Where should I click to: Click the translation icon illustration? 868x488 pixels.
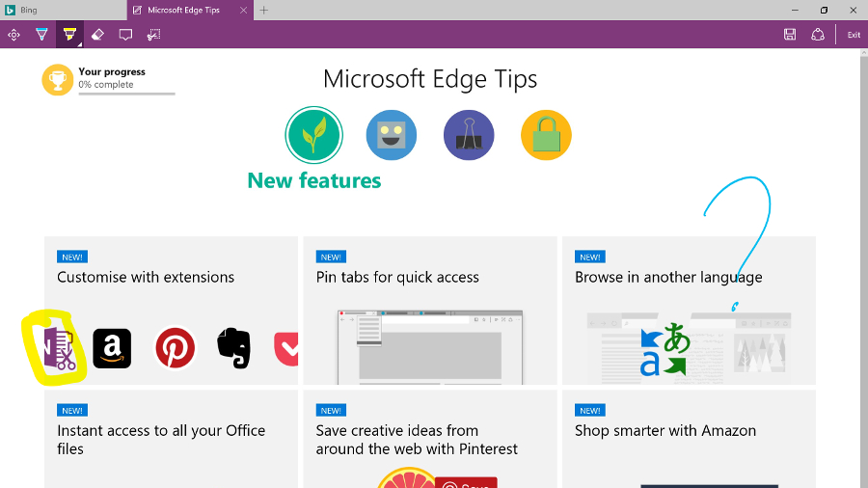tap(665, 349)
